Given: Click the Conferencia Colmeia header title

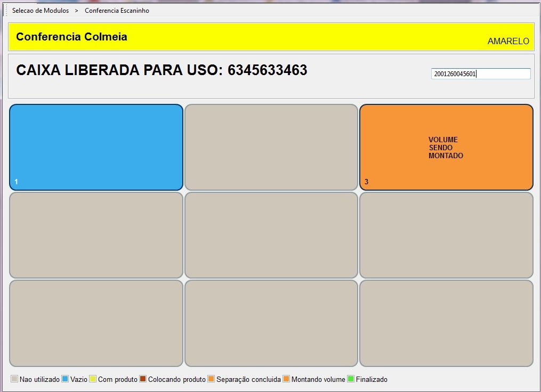Looking at the screenshot, I should coord(72,37).
